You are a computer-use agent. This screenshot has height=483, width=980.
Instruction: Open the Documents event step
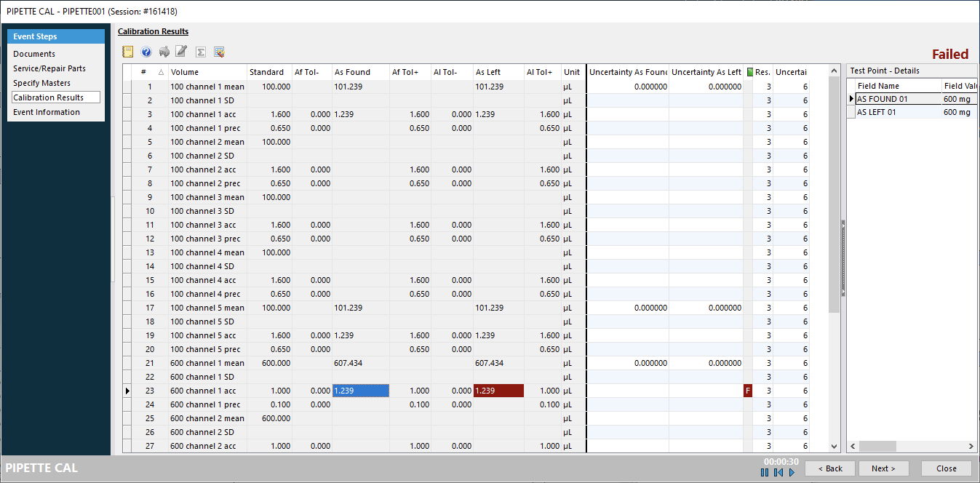tap(34, 54)
